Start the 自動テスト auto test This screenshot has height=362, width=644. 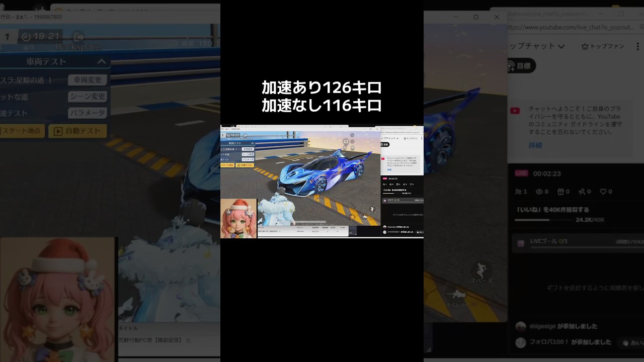pos(77,131)
